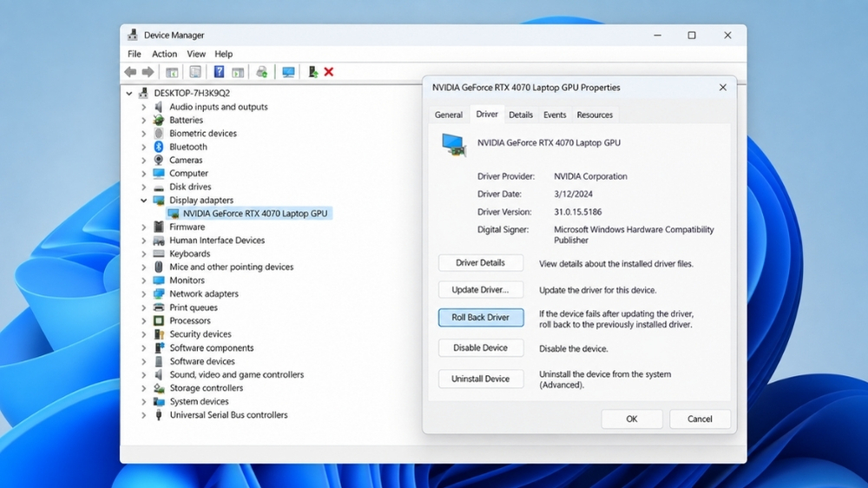868x488 pixels.
Task: Open the File menu
Action: 134,54
